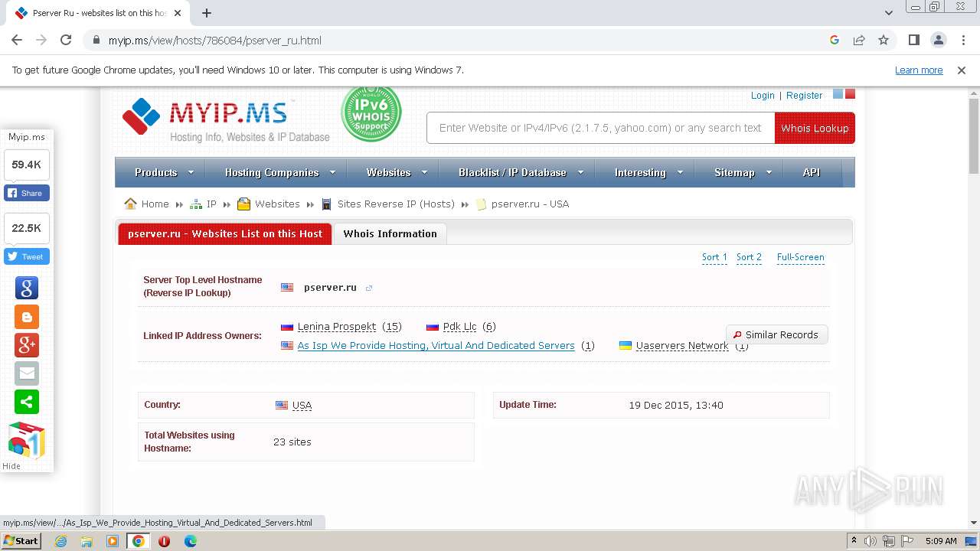
Task: Open the USA country link
Action: pyautogui.click(x=302, y=406)
